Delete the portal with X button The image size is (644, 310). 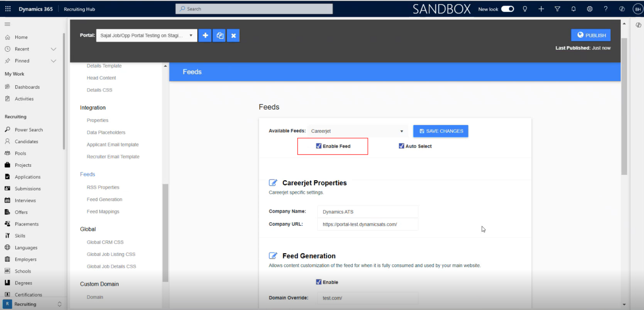click(x=233, y=35)
